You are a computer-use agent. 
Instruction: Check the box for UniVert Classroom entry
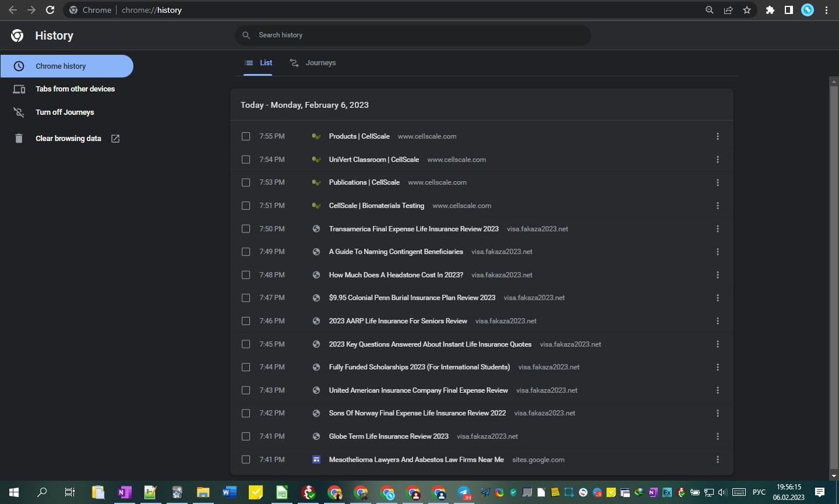[x=246, y=160]
